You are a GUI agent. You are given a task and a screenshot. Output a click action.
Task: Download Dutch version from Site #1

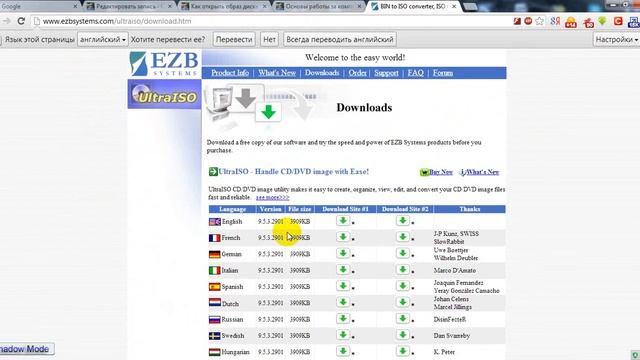pos(343,302)
